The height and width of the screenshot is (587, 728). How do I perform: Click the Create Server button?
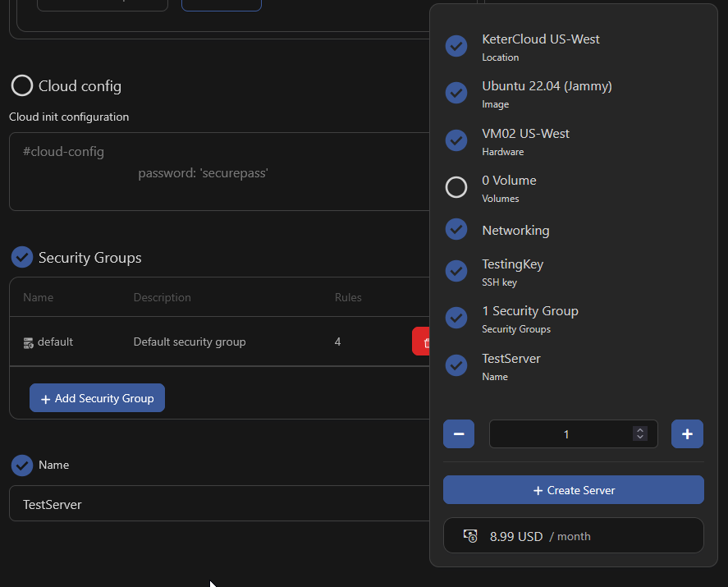[573, 490]
